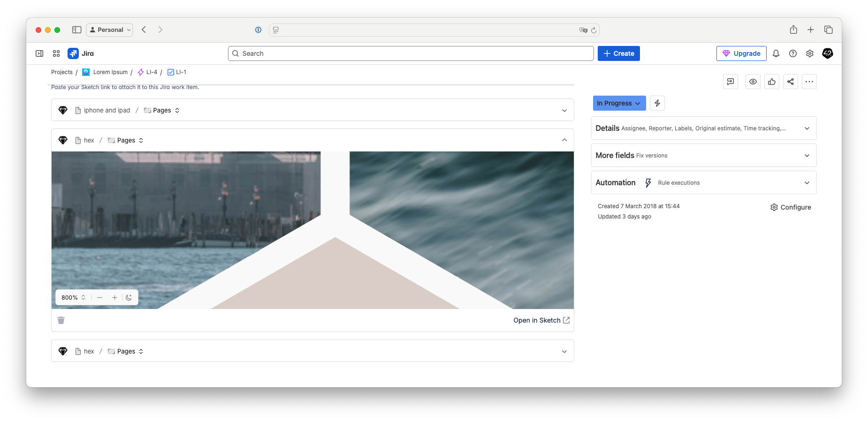Click the Safari privacy shield icon

pyautogui.click(x=258, y=30)
